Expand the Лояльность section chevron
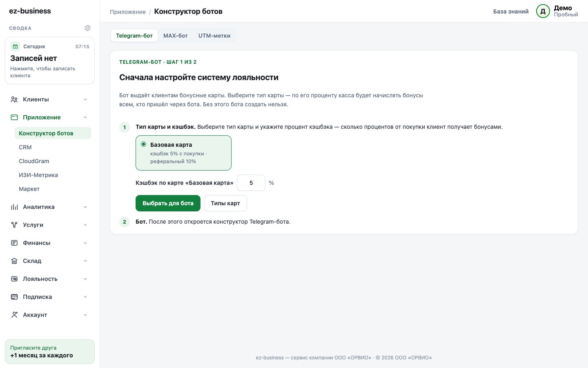 [85, 279]
